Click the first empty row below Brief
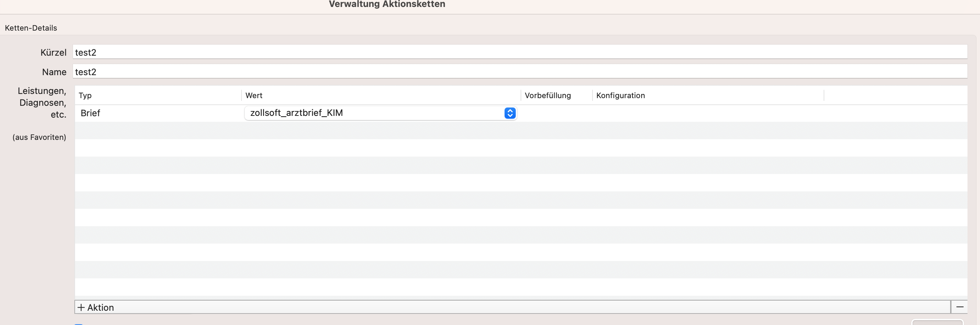The width and height of the screenshot is (980, 325). [x=521, y=131]
